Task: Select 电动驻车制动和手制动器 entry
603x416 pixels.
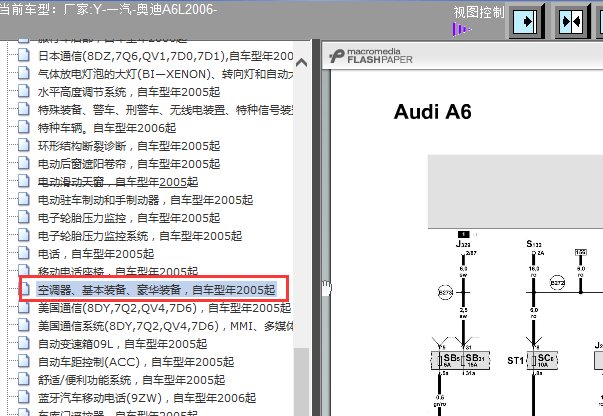Action: [x=145, y=200]
